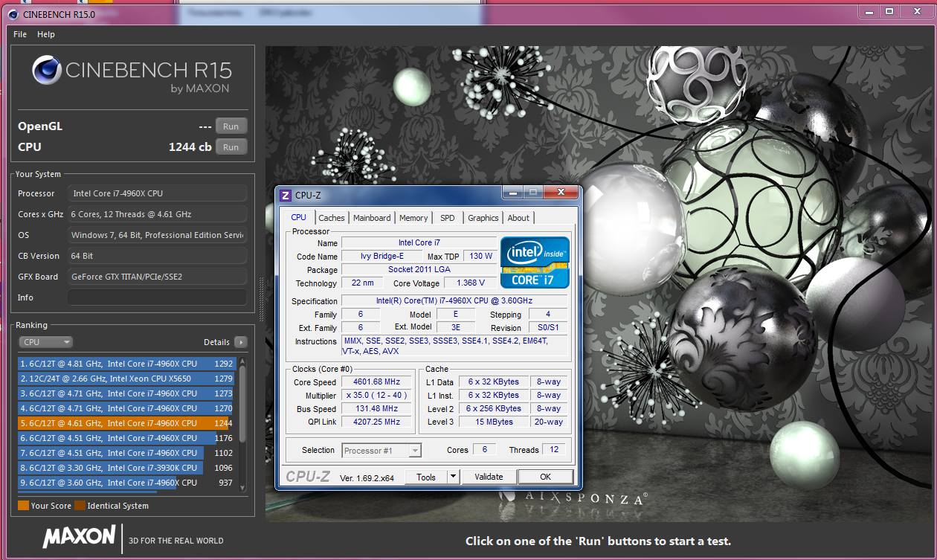This screenshot has width=937, height=560.
Task: Click the Code Name value Ivy Bridge-E
Action: pos(383,256)
